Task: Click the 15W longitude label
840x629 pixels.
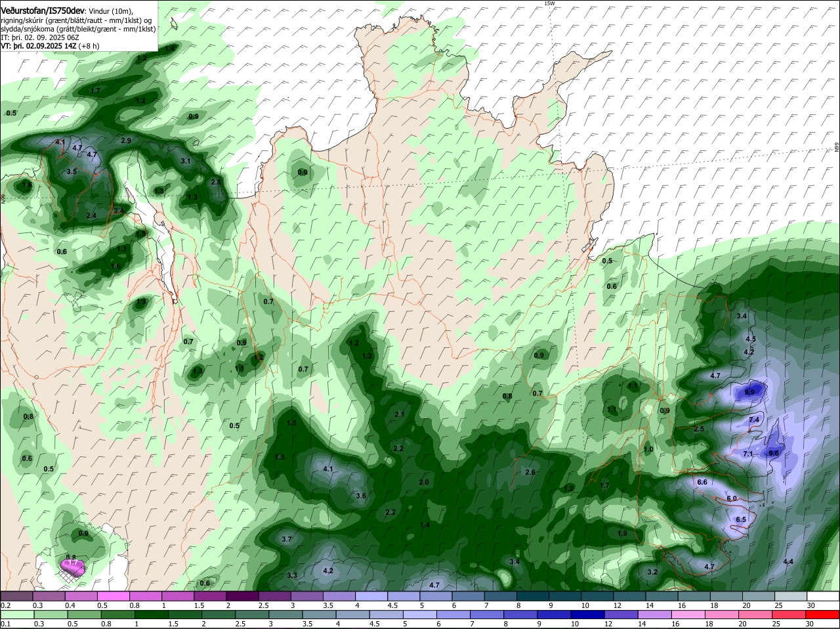Action: pos(549,3)
